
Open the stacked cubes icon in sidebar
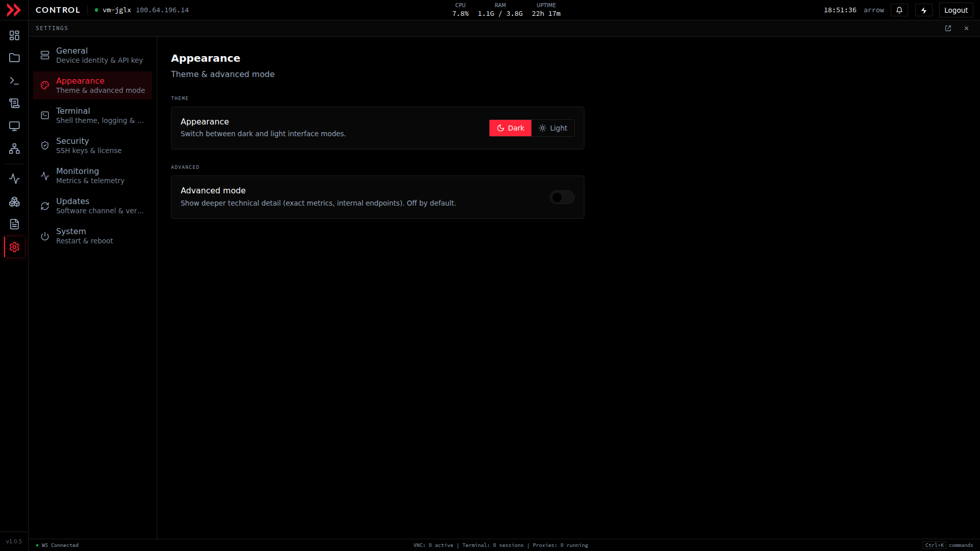(14, 202)
